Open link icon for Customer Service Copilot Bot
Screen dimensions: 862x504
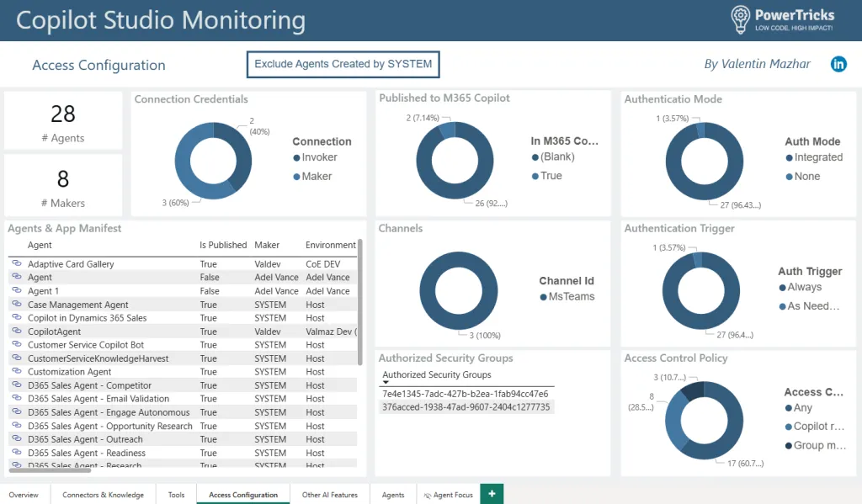[x=17, y=345]
